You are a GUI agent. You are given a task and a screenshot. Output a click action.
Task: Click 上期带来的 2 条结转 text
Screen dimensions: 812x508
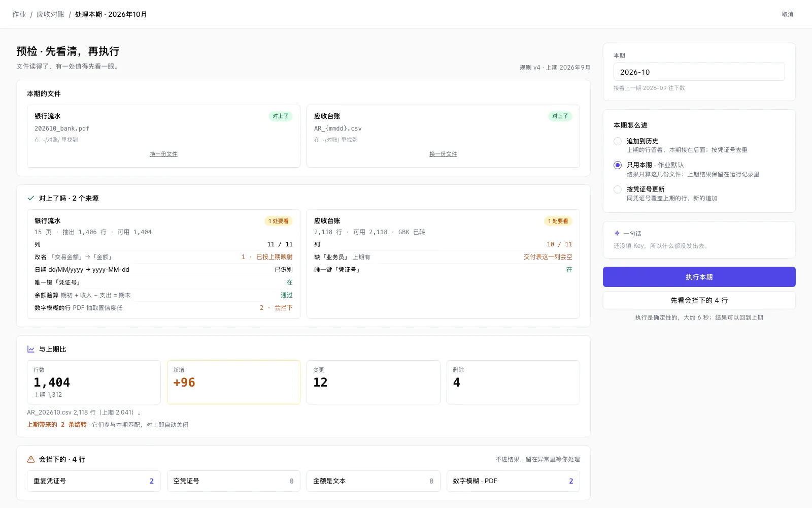click(x=57, y=425)
